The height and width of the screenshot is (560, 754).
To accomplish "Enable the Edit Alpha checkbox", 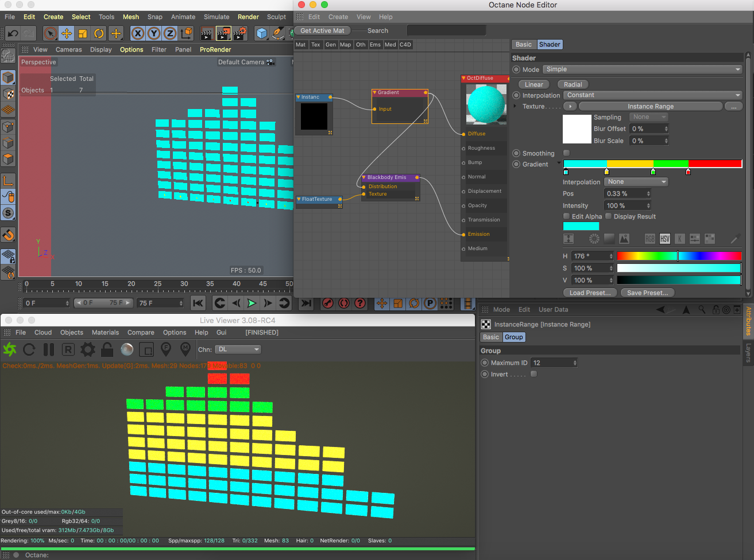I will click(567, 216).
